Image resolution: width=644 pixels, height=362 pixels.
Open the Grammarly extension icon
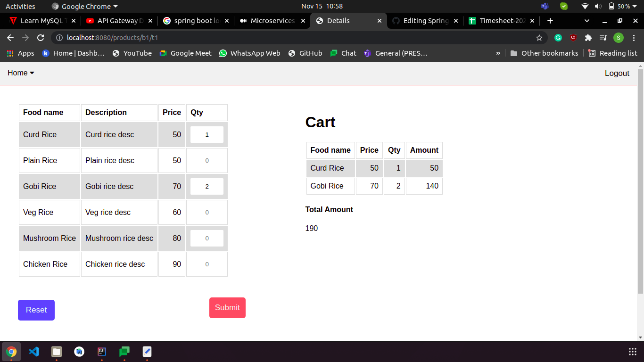[558, 38]
